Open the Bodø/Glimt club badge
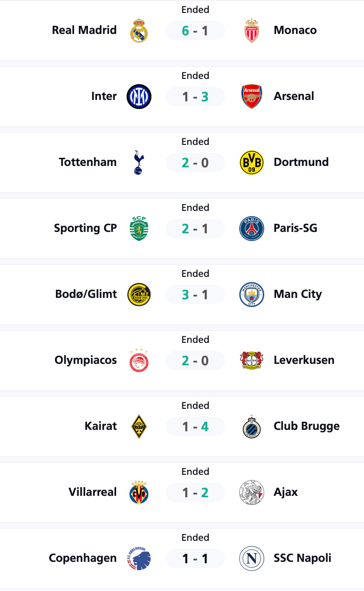Image resolution: width=364 pixels, height=591 pixels. click(x=139, y=295)
